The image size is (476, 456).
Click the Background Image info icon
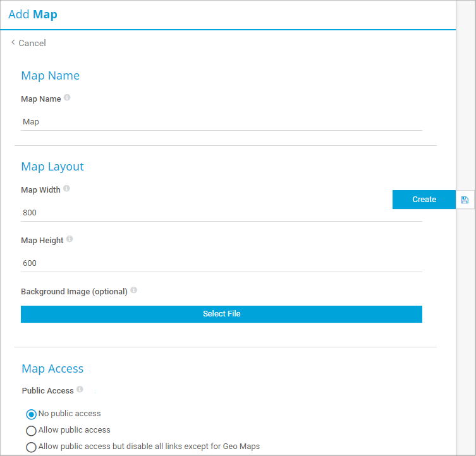[133, 291]
